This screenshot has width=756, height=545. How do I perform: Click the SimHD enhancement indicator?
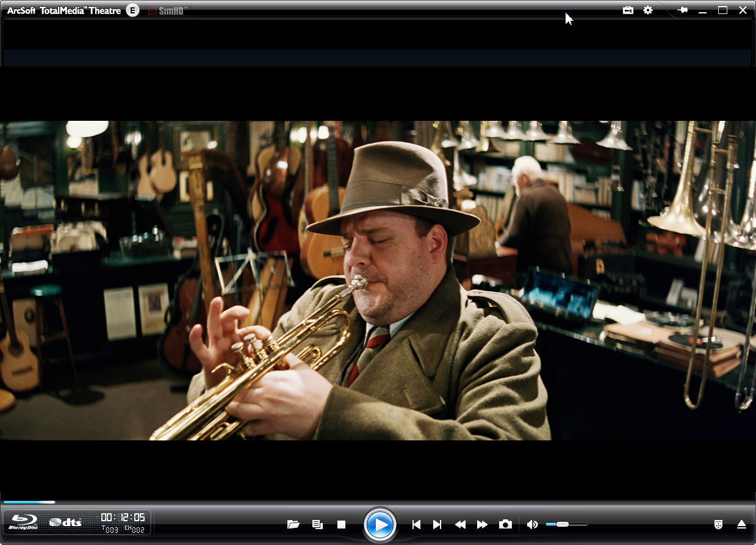[168, 10]
